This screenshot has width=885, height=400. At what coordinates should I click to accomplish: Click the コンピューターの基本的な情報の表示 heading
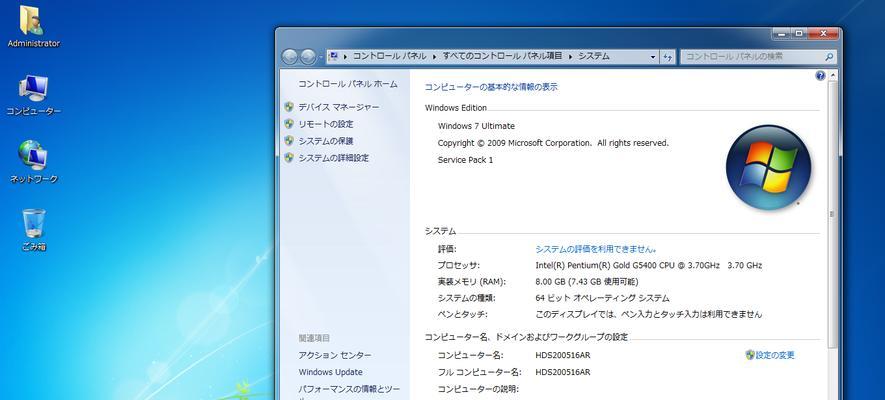(491, 87)
